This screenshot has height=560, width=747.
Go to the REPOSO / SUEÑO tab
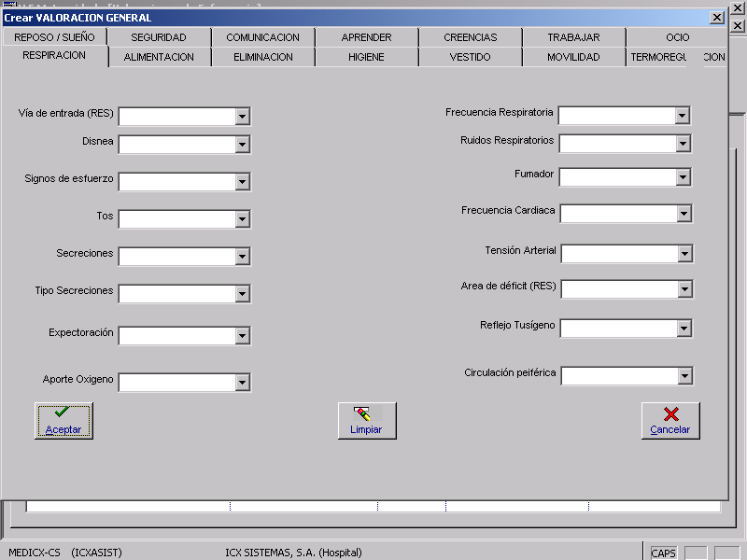click(54, 37)
